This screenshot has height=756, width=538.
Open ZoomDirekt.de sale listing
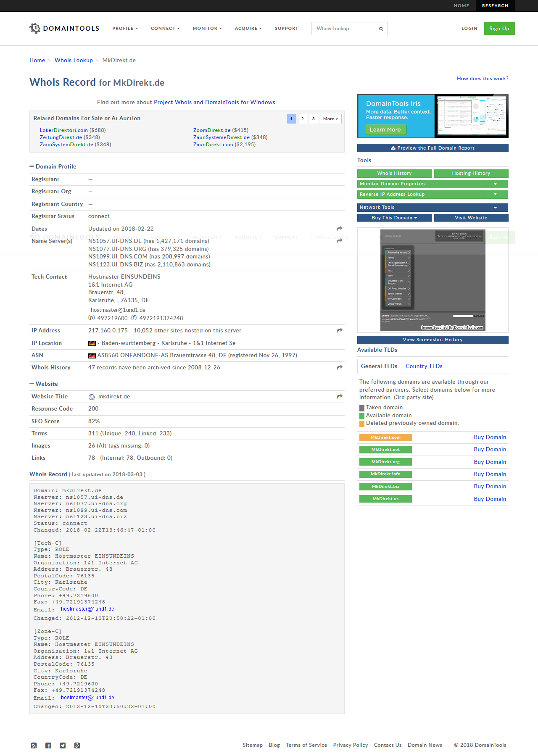pyautogui.click(x=212, y=130)
